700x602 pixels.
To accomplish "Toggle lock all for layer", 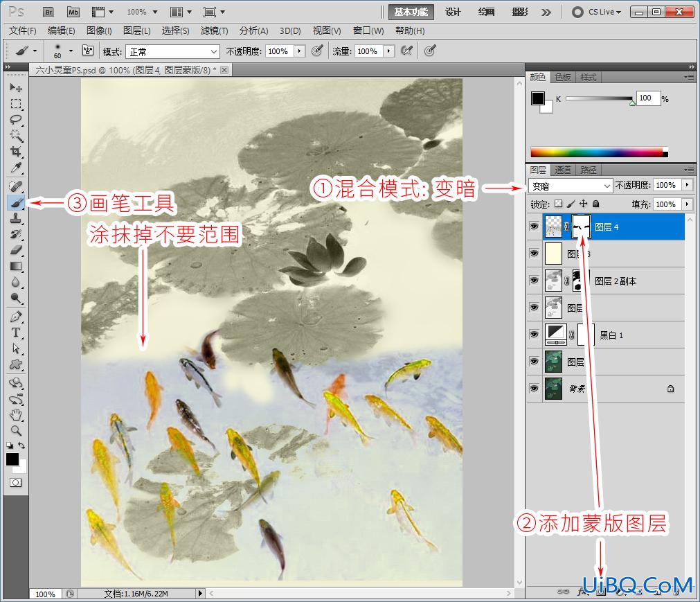I will pos(595,204).
